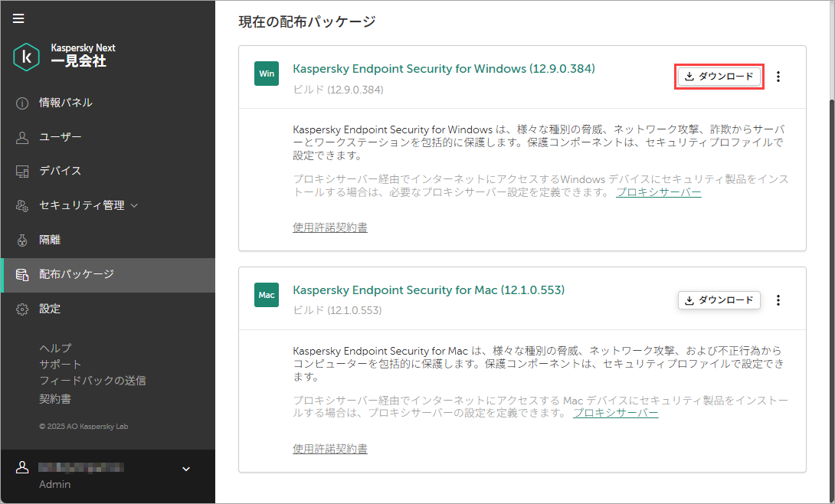Click the 現在の配布パッケージ heading
This screenshot has width=835, height=504.
307,21
